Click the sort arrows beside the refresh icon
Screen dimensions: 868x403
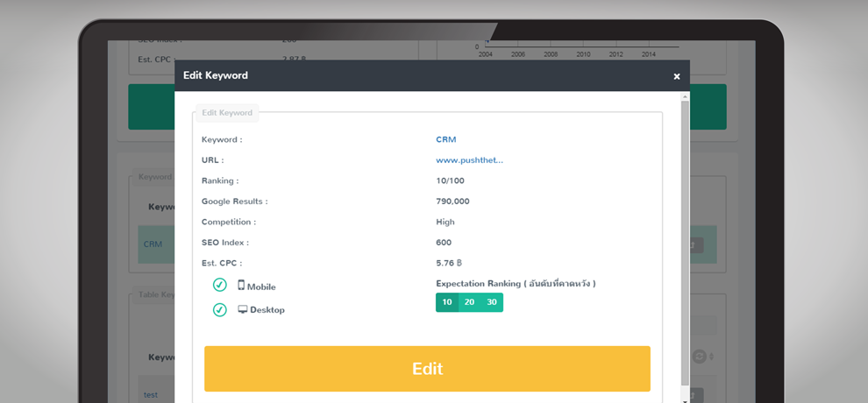(x=711, y=357)
